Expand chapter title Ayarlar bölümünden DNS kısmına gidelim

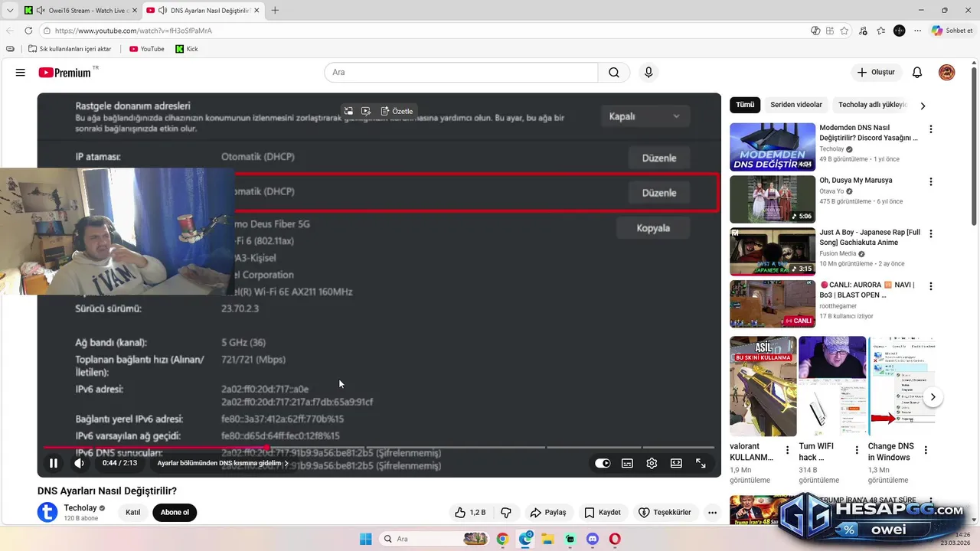223,463
